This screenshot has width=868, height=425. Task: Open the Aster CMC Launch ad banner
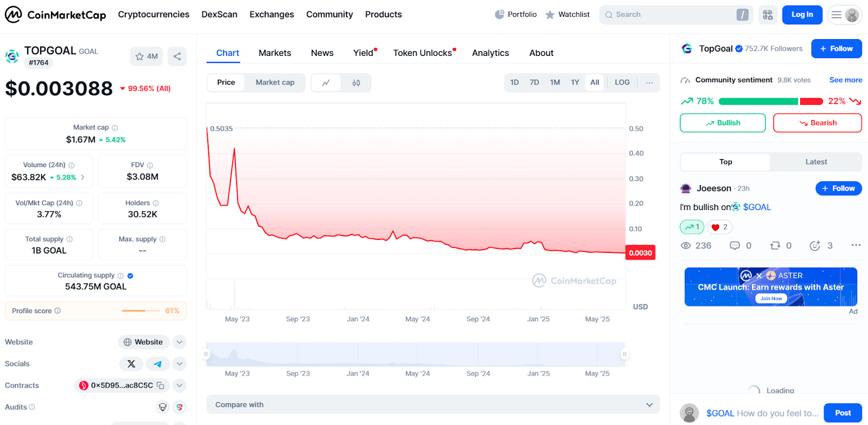click(x=771, y=287)
